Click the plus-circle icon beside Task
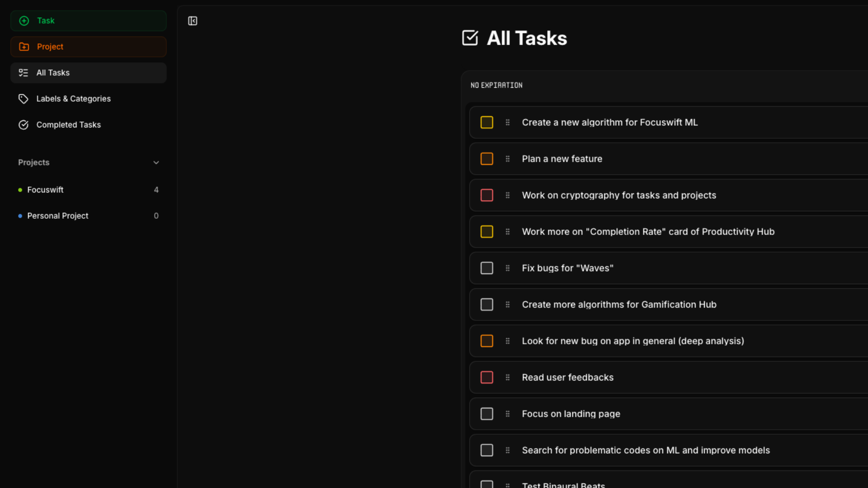The image size is (868, 488). [x=24, y=21]
